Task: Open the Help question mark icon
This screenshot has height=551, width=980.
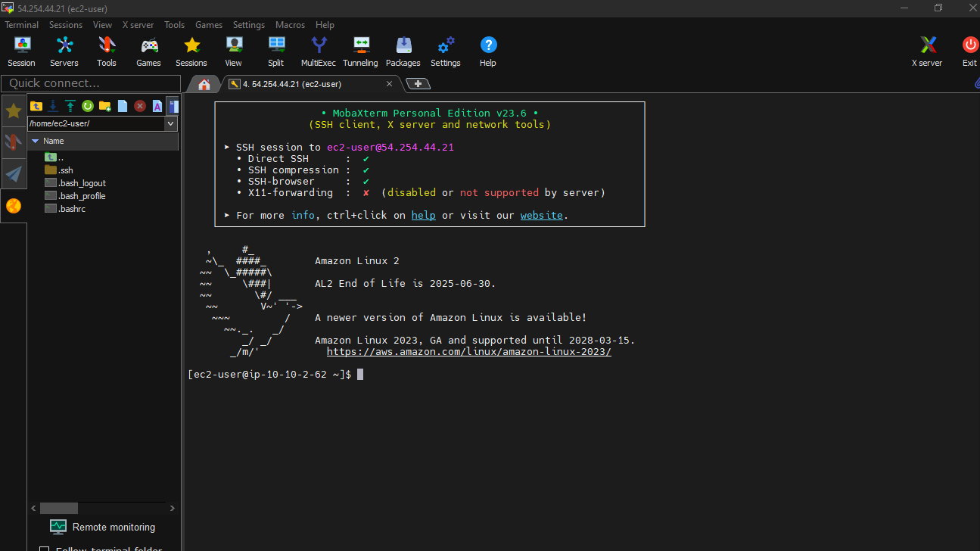Action: [488, 51]
